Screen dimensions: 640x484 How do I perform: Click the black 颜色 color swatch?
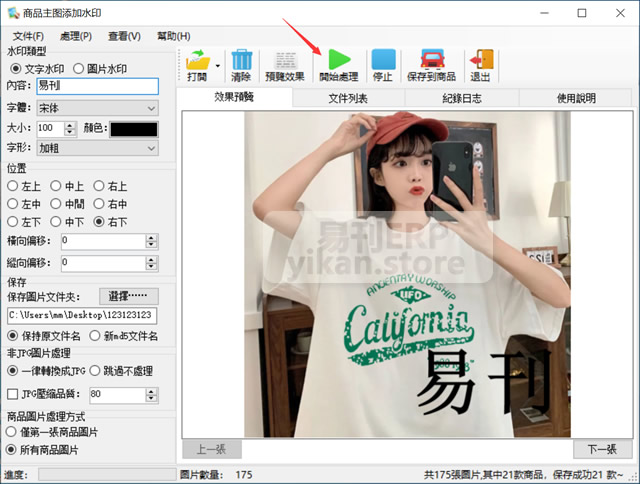coord(133,128)
